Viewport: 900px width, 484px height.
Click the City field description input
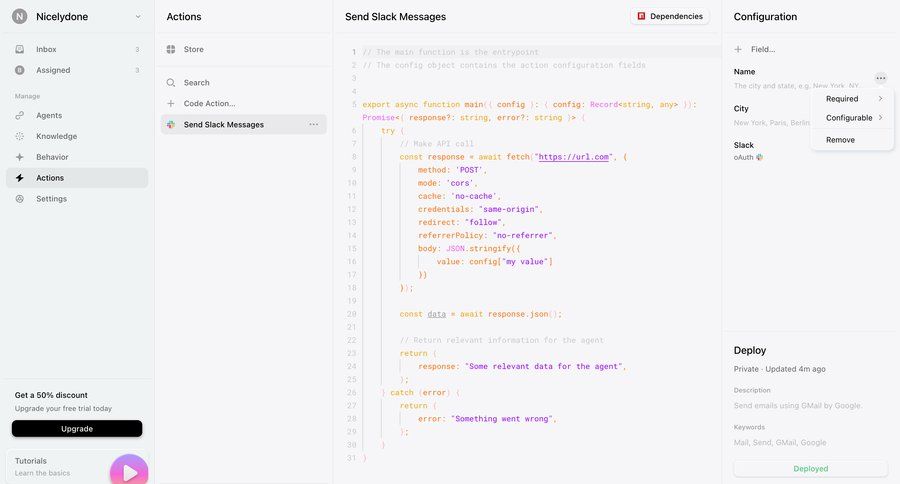coord(771,123)
